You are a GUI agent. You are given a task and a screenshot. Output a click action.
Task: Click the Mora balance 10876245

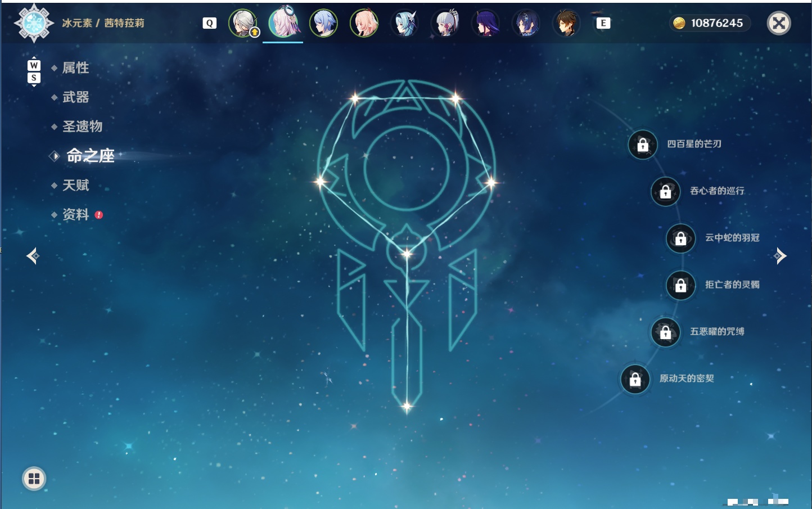717,23
